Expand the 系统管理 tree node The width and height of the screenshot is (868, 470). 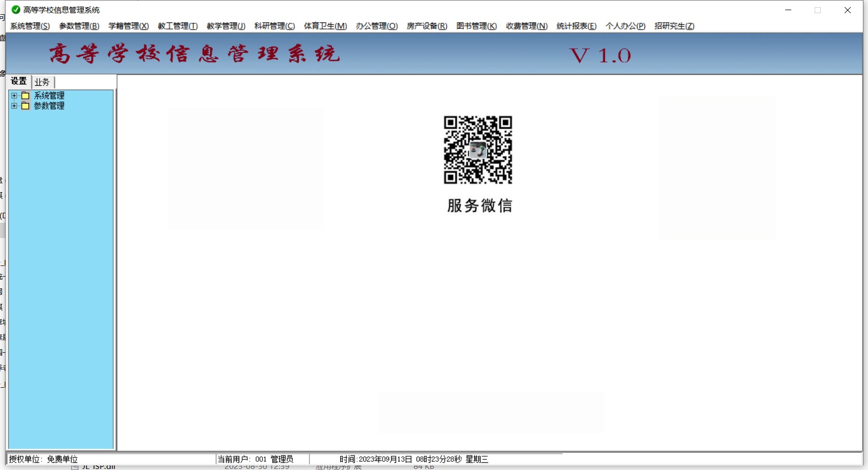(x=14, y=95)
